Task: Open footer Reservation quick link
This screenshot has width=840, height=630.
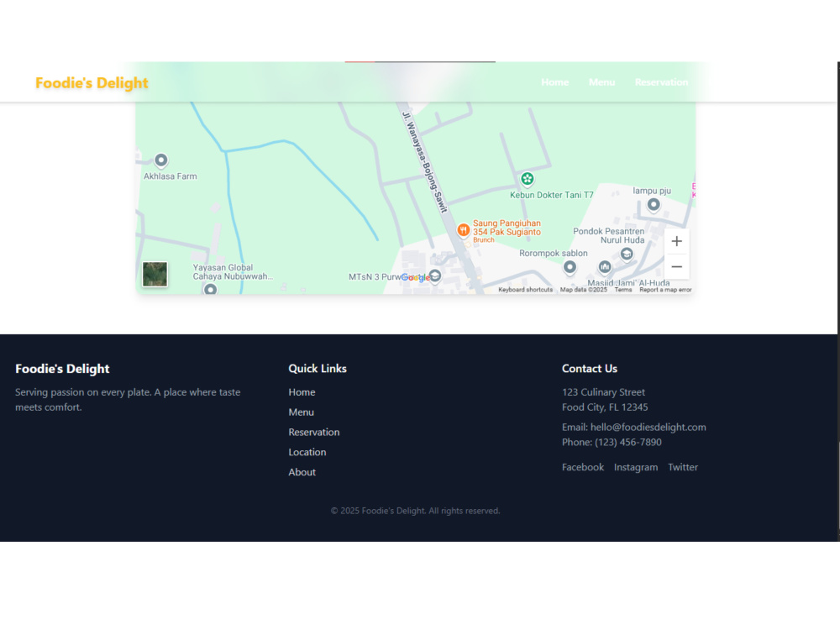Action: point(314,432)
